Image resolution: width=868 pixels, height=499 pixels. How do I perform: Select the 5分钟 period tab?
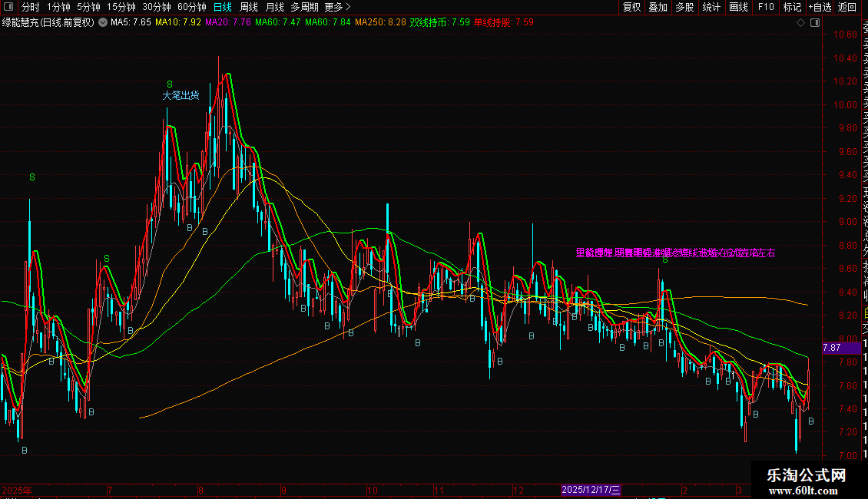tap(88, 7)
